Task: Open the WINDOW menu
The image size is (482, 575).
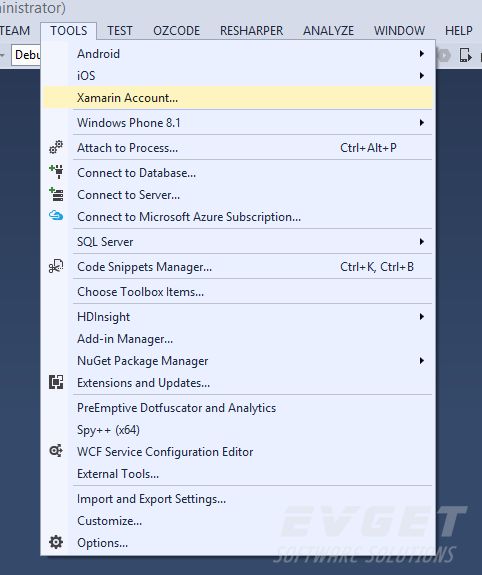Action: 399,30
